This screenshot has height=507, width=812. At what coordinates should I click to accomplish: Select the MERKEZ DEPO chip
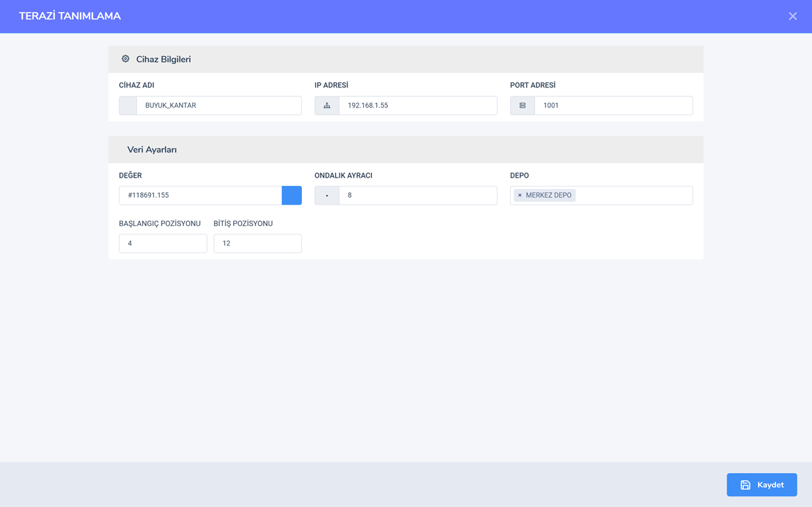(548, 196)
